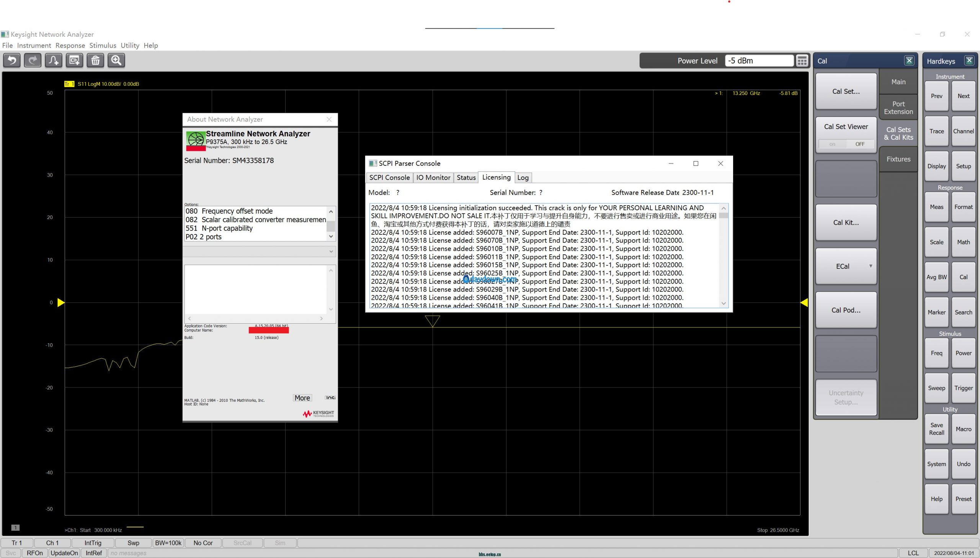The width and height of the screenshot is (980, 558).
Task: Click the left yellow reference level arrow
Action: pyautogui.click(x=61, y=303)
